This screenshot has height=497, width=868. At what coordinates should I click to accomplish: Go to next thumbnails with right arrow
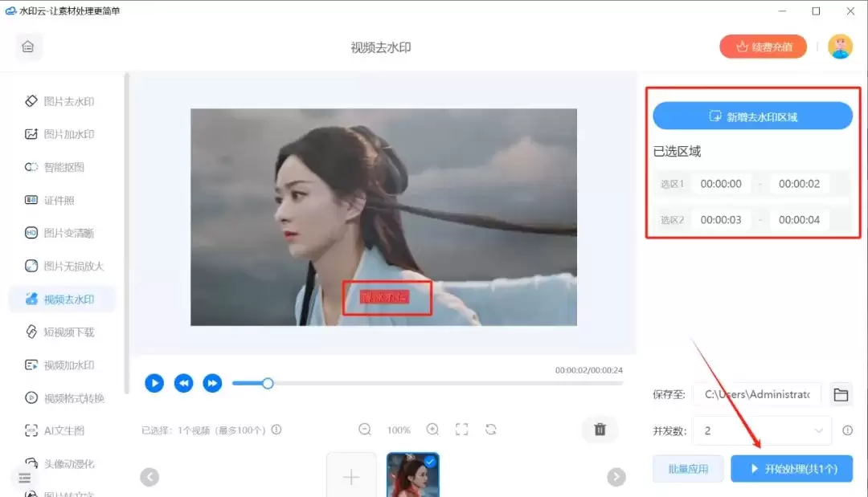[616, 477]
